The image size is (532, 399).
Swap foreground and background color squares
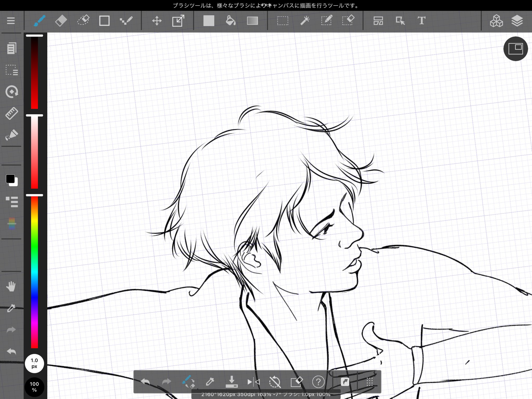click(x=12, y=180)
